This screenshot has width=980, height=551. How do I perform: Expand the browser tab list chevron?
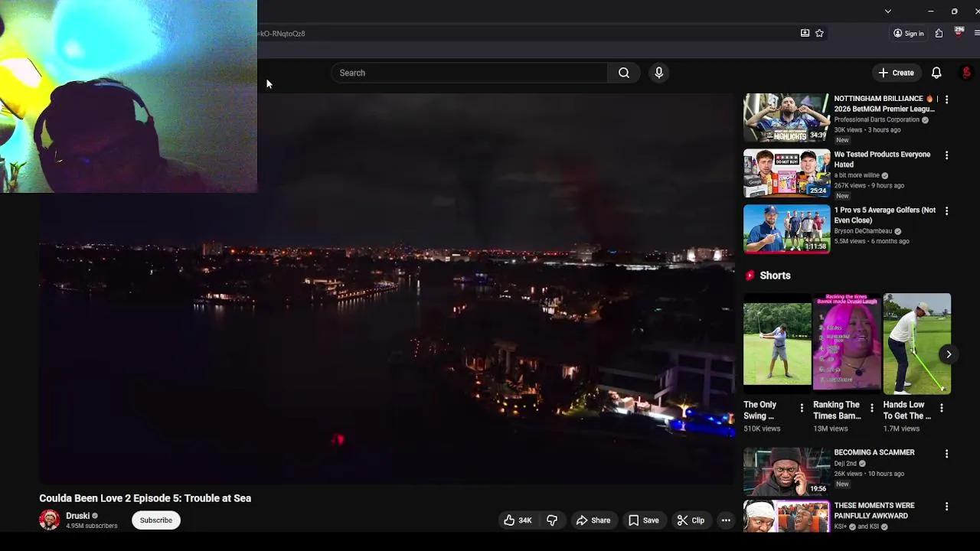click(887, 11)
